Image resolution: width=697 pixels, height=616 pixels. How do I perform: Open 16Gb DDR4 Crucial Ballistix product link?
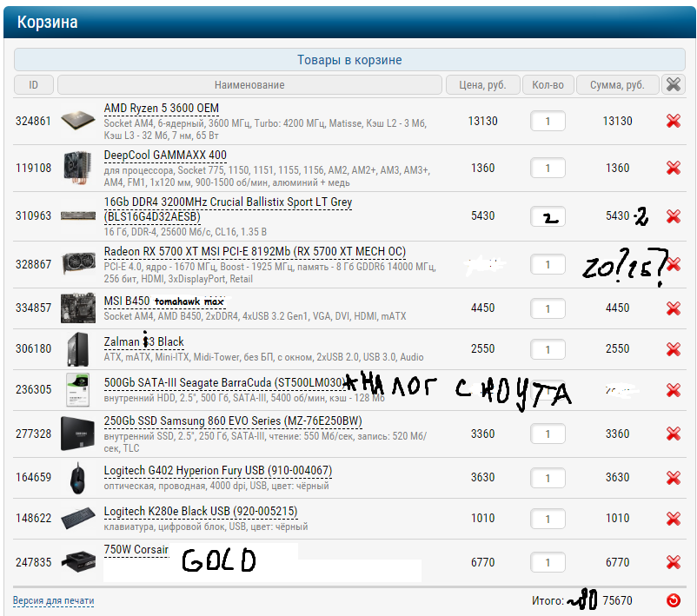click(x=228, y=209)
